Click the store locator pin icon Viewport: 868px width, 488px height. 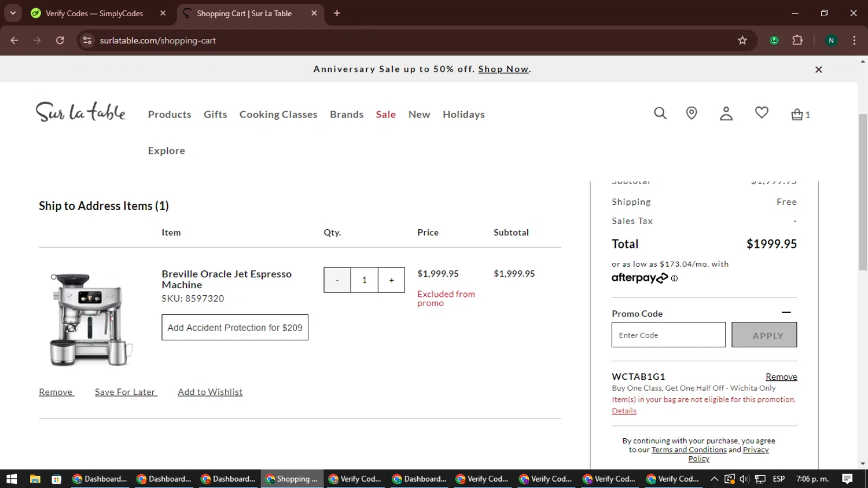pos(692,113)
